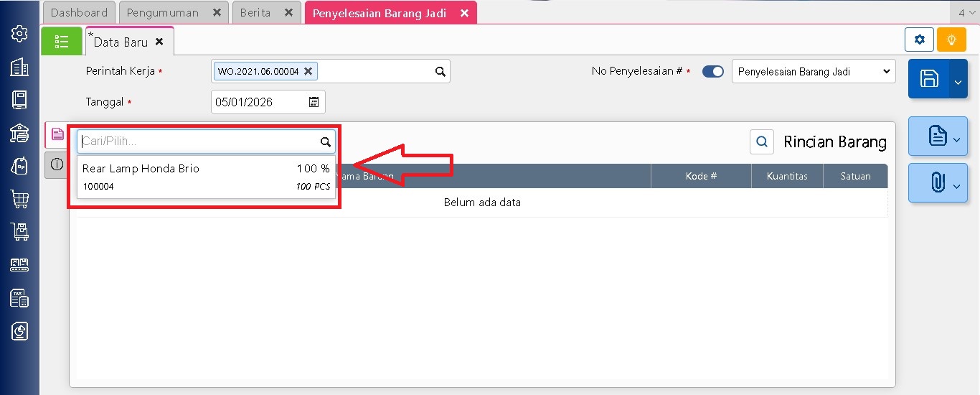The width and height of the screenshot is (980, 395).
Task: Open the shopping cart sidebar module
Action: 19,199
